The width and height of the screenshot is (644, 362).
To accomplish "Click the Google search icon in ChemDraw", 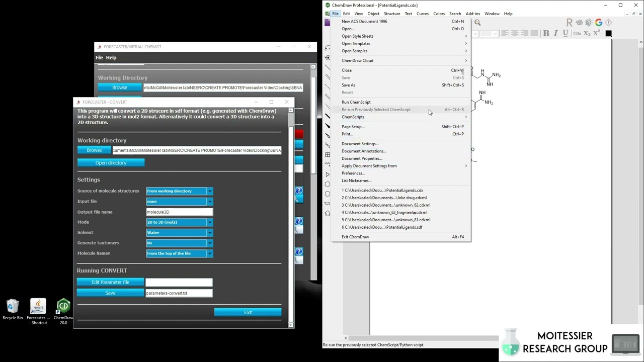I will (x=598, y=23).
